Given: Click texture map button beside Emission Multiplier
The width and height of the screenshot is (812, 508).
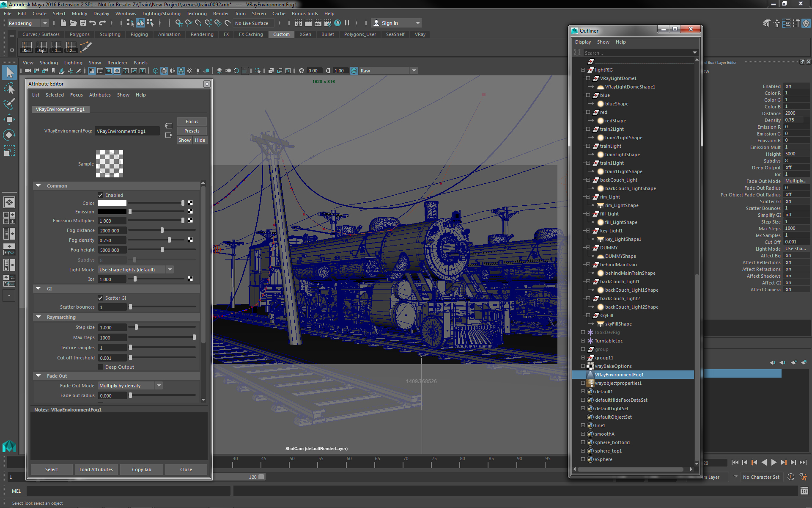Looking at the screenshot, I should pos(190,221).
